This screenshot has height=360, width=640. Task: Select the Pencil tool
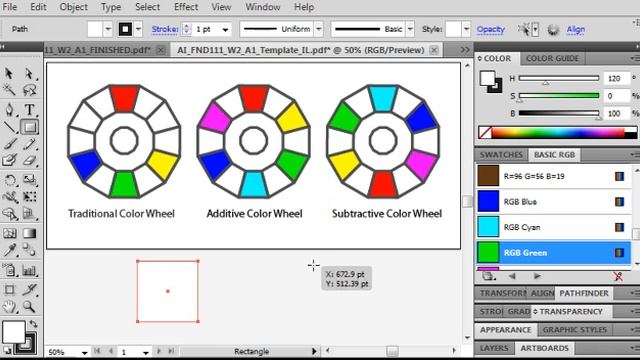pos(29,144)
